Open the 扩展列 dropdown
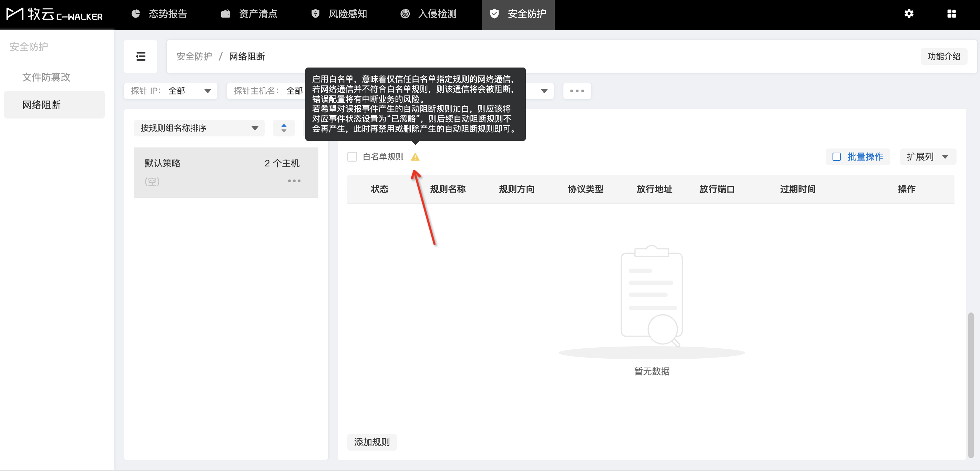Screen dimensions: 980x472 point(928,157)
